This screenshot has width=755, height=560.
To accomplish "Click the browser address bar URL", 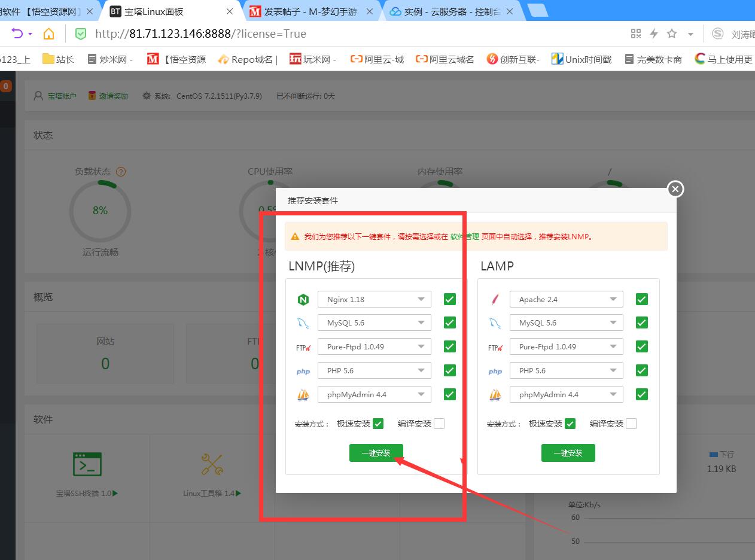I will [200, 34].
